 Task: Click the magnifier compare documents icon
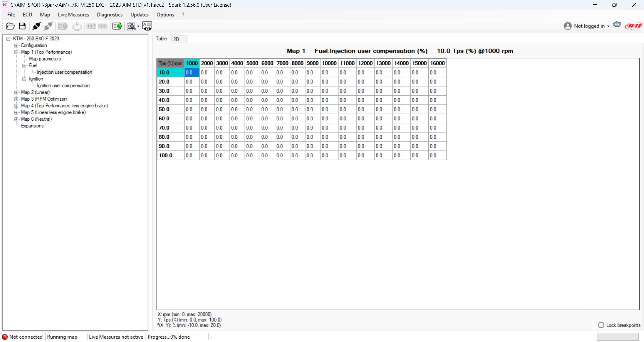(131, 26)
